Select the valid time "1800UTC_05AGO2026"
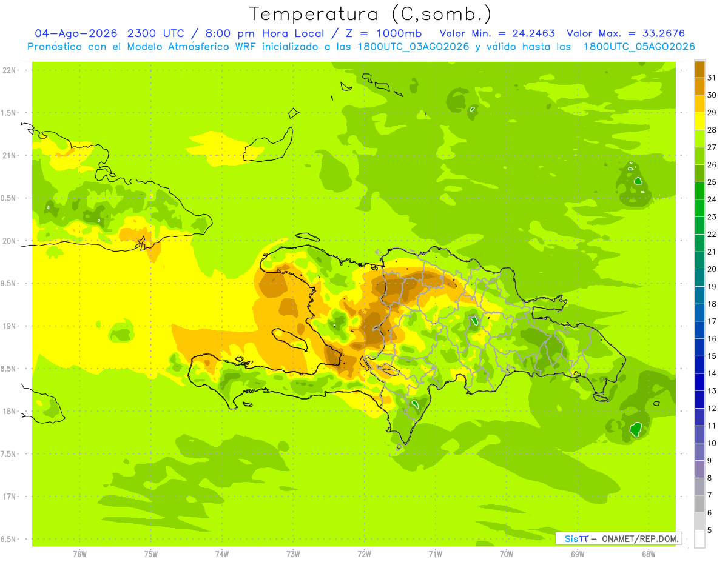 639,47
